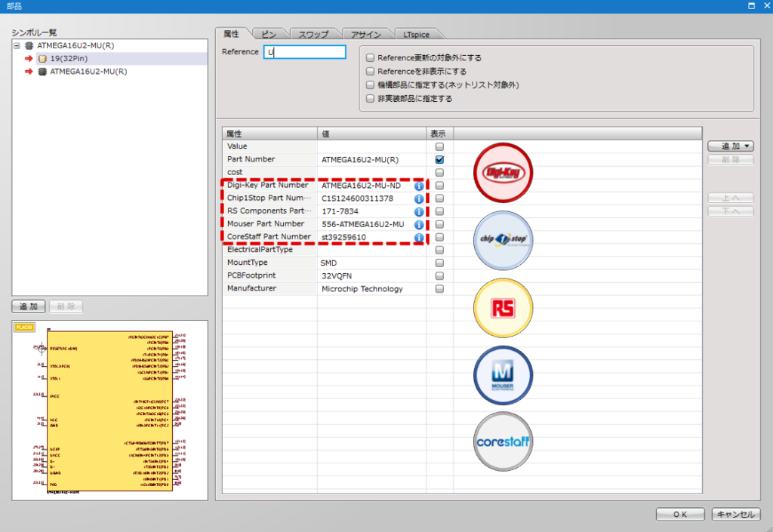The width and height of the screenshot is (773, 532).
Task: Toggle display checkbox for Manufacturer row
Action: [439, 289]
